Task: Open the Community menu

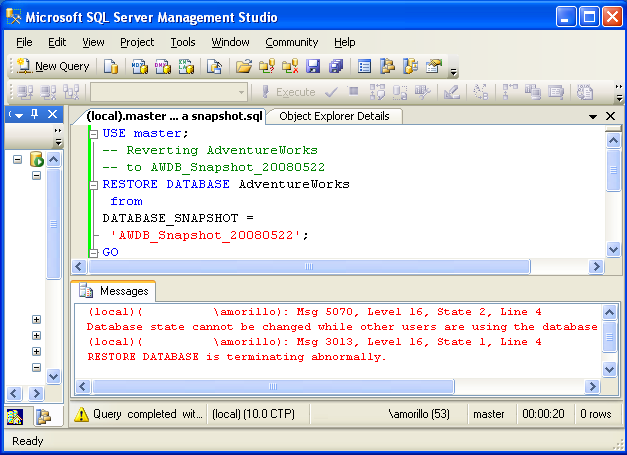Action: (x=292, y=42)
